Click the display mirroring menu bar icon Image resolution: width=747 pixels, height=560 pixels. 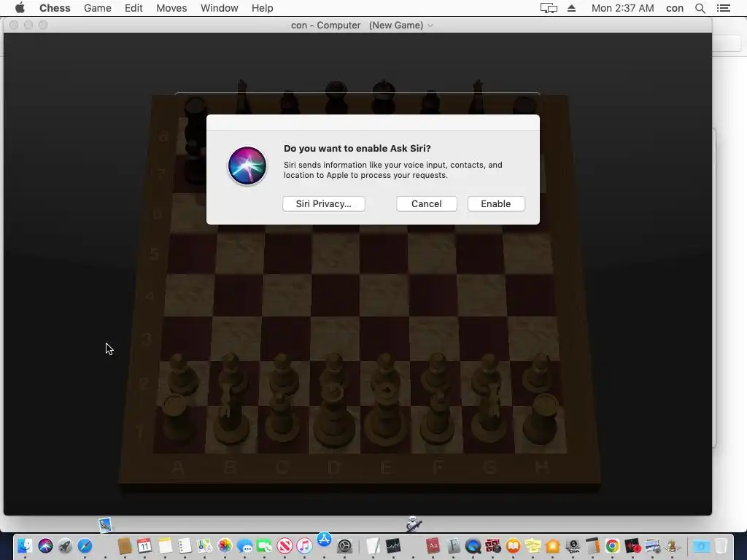point(549,8)
